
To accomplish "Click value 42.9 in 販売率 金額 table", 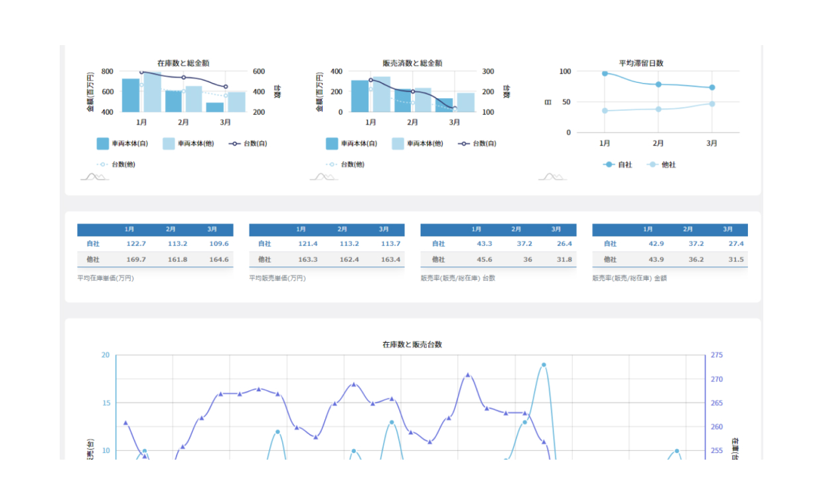I will tap(656, 243).
